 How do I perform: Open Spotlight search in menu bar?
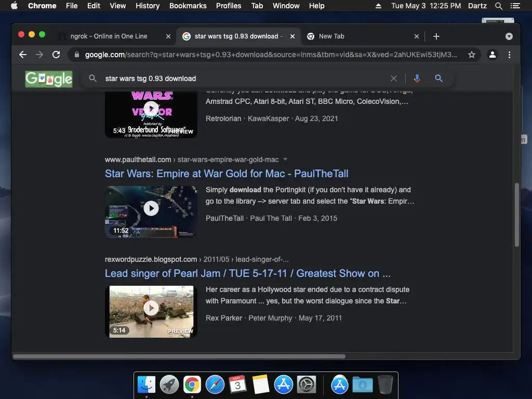point(498,6)
